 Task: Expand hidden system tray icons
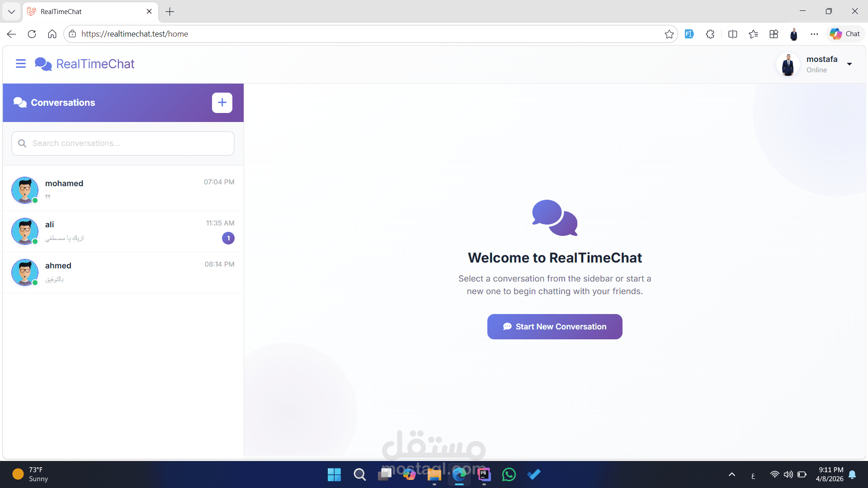point(731,474)
